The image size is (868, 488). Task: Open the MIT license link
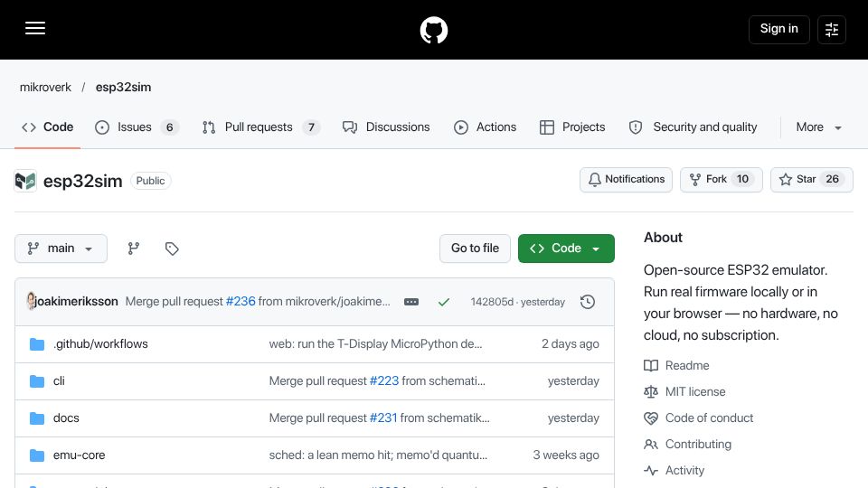click(695, 391)
